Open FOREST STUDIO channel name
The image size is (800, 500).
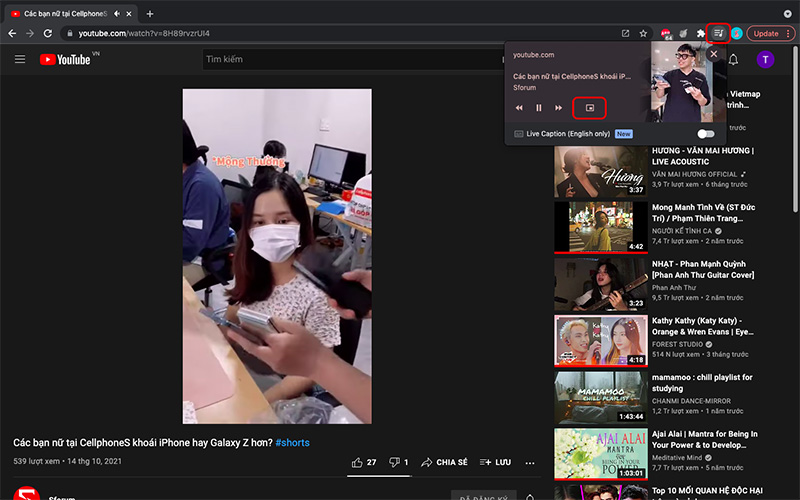tap(677, 344)
